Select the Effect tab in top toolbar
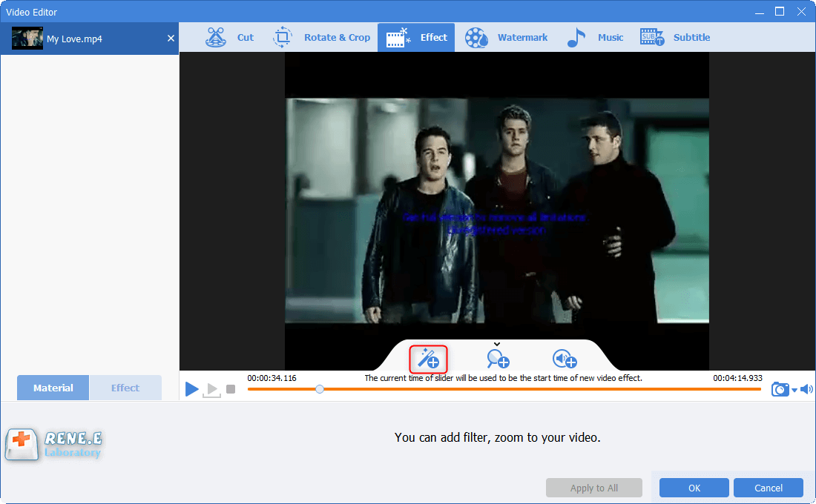Screen dimensions: 816x504 (x=416, y=38)
